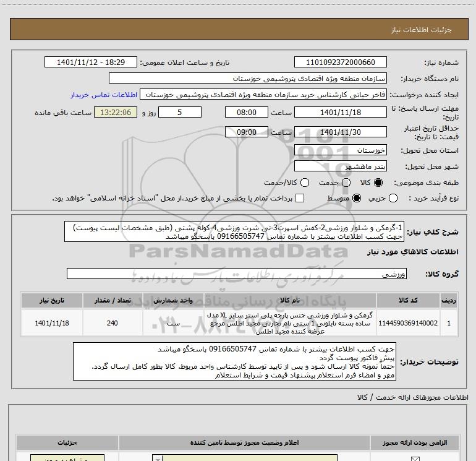Click the نام دستگاه خریدار field
476x461 pixels.
(248, 78)
